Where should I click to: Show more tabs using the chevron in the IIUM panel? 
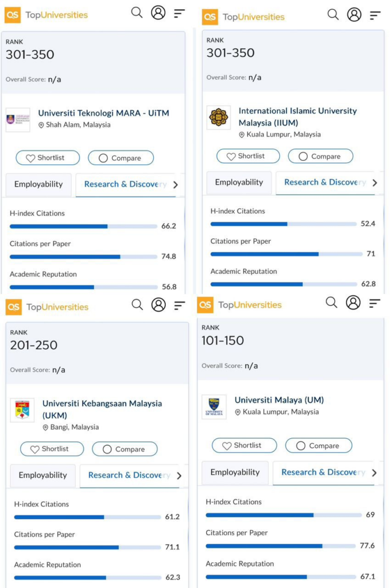coord(375,183)
